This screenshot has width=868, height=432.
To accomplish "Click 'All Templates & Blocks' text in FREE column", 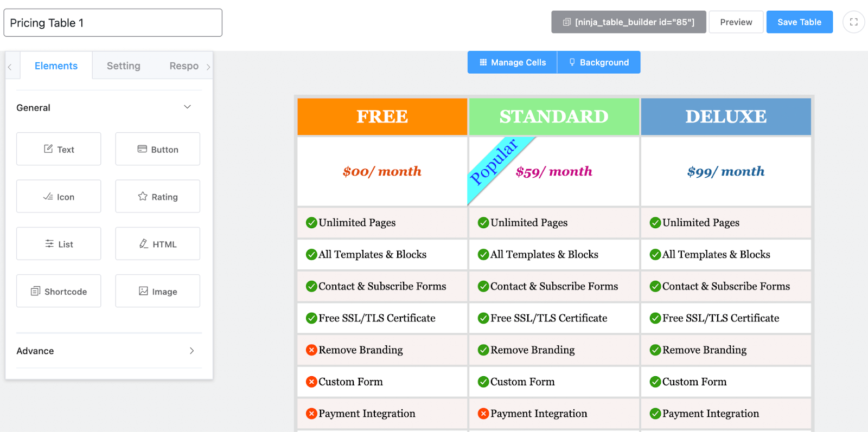I will coord(373,255).
